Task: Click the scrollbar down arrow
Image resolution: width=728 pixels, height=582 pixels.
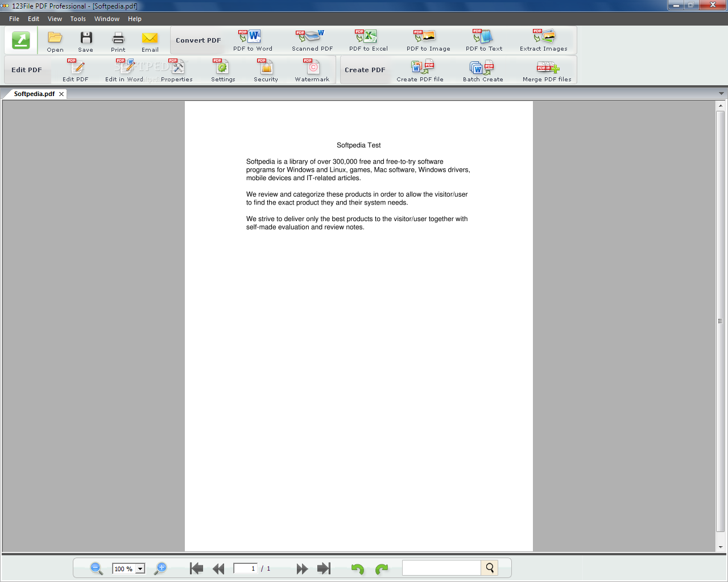Action: [x=720, y=547]
